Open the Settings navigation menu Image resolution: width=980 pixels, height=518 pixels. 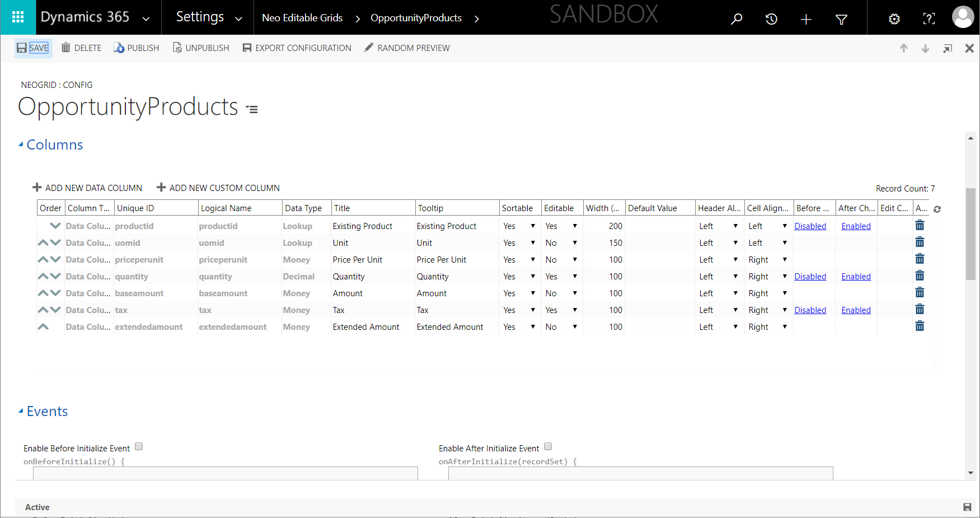click(x=209, y=17)
